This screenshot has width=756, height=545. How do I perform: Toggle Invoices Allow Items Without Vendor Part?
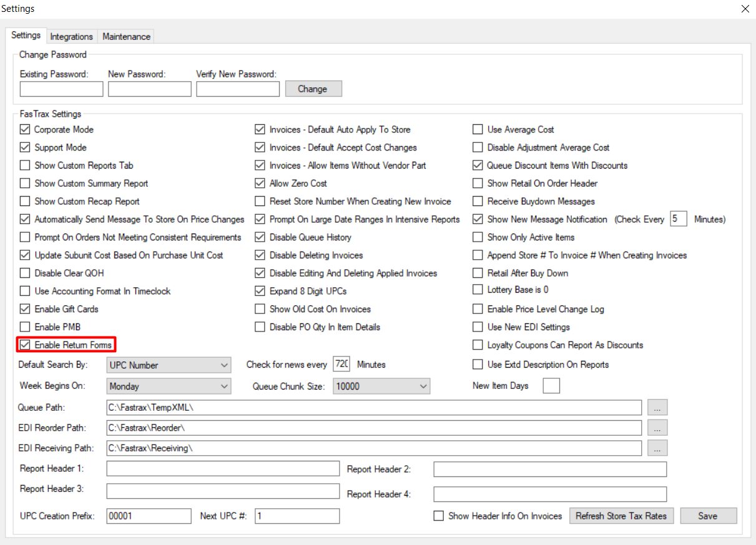click(x=260, y=165)
